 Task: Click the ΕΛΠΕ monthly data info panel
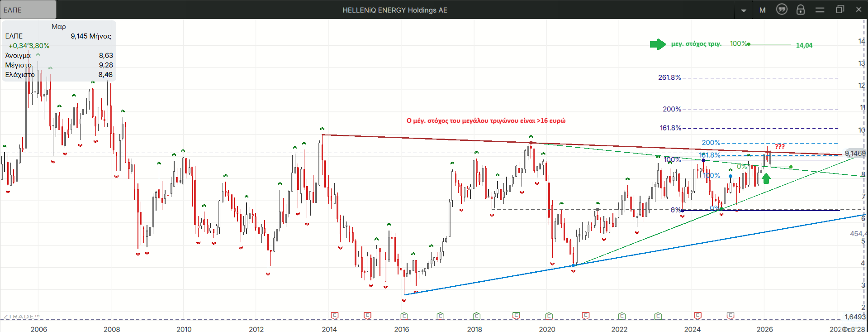[x=58, y=51]
